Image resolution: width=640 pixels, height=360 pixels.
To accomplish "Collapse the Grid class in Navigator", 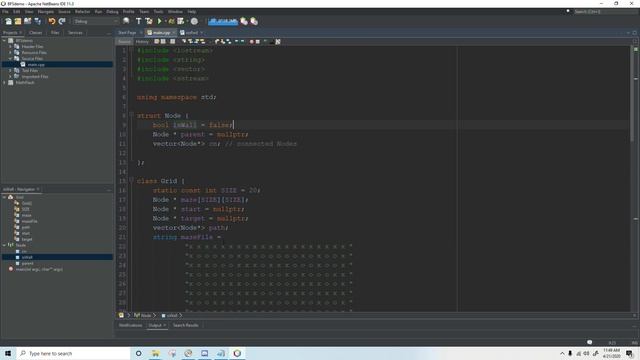I will 4,197.
